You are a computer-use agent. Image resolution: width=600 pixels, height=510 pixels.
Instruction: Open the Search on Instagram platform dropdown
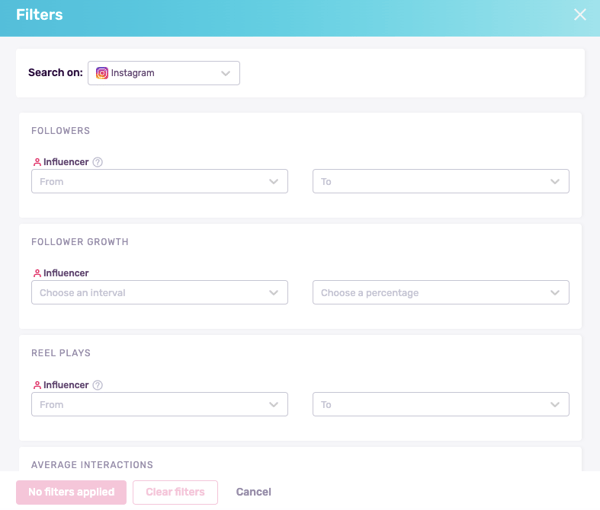click(x=164, y=73)
